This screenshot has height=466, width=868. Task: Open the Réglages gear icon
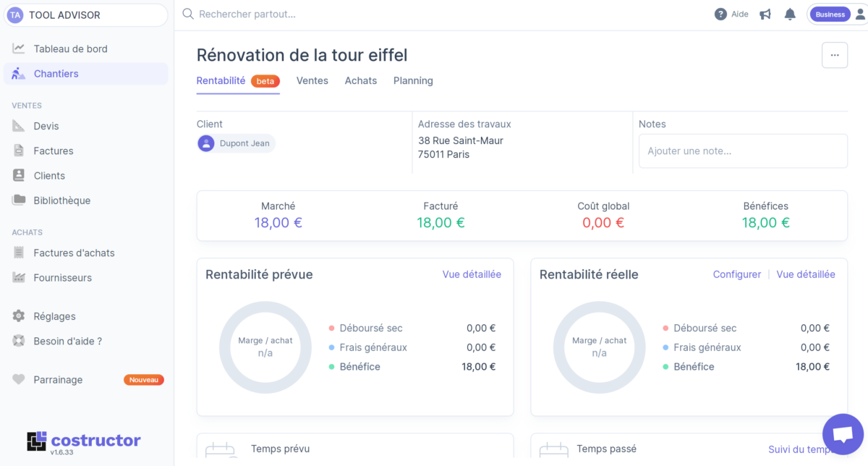22,315
